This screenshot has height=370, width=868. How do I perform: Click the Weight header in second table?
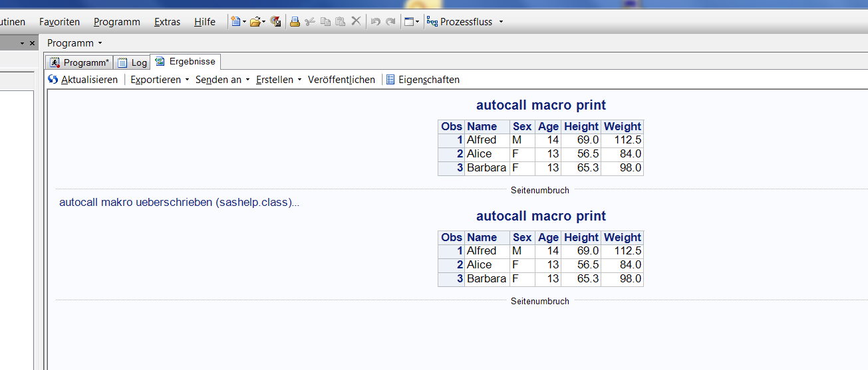click(623, 237)
